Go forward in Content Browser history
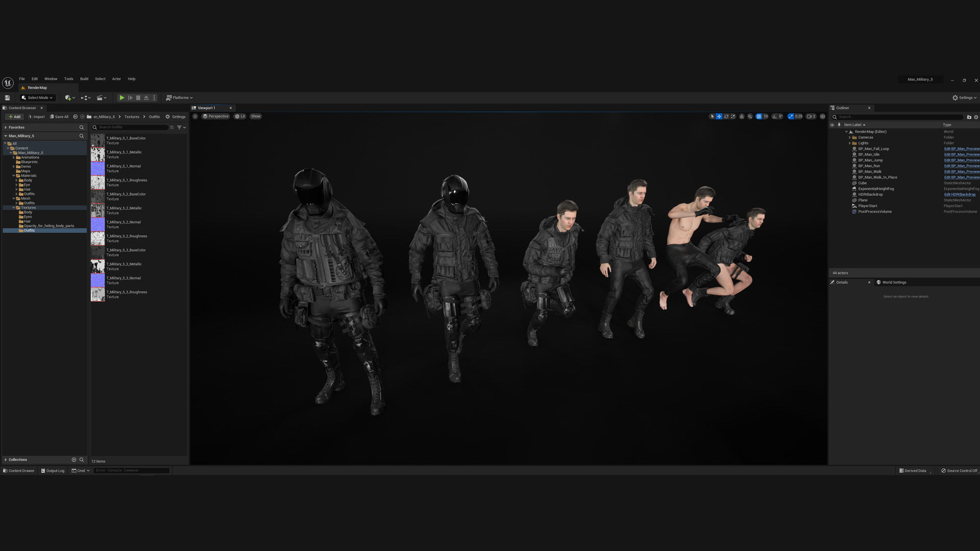The height and width of the screenshot is (551, 980). (x=82, y=116)
